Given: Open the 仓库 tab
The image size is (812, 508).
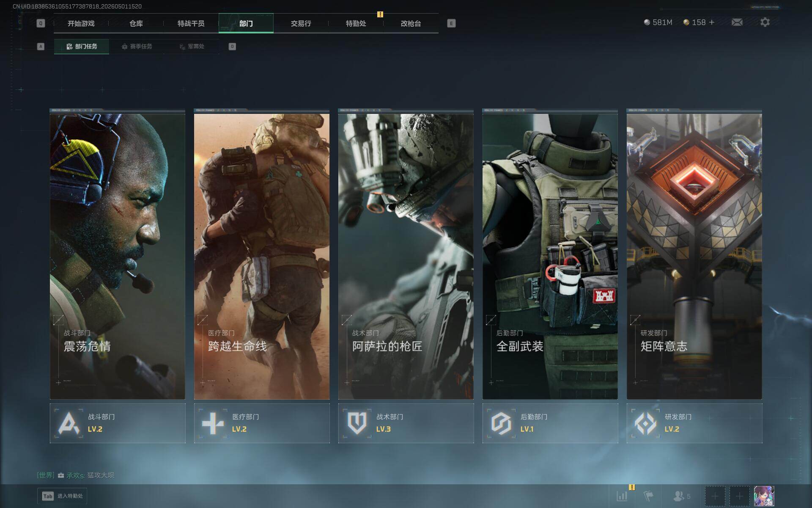Looking at the screenshot, I should 136,23.
